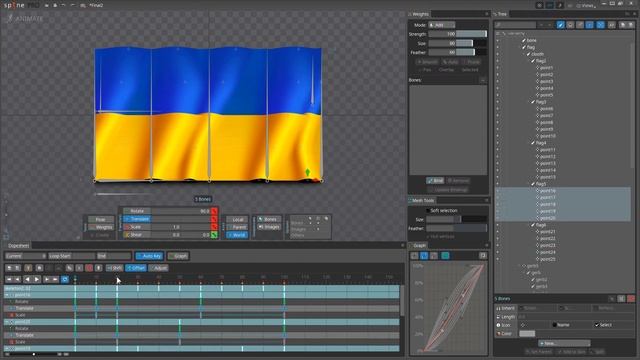Click the red key-all icon in dopesheet toolbar
This screenshot has height=360, width=640.
(x=89, y=268)
